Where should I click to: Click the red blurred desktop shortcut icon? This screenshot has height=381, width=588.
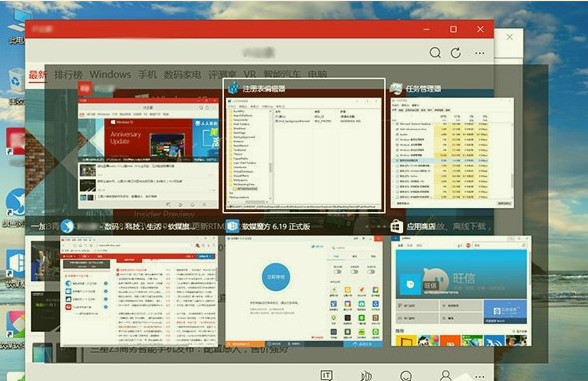(16, 141)
